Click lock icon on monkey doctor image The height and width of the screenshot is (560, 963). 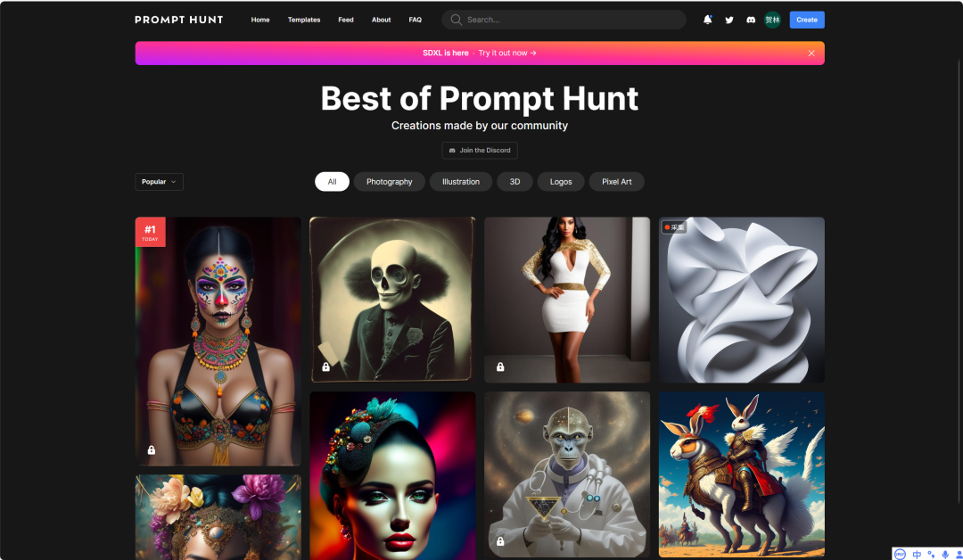pyautogui.click(x=500, y=541)
